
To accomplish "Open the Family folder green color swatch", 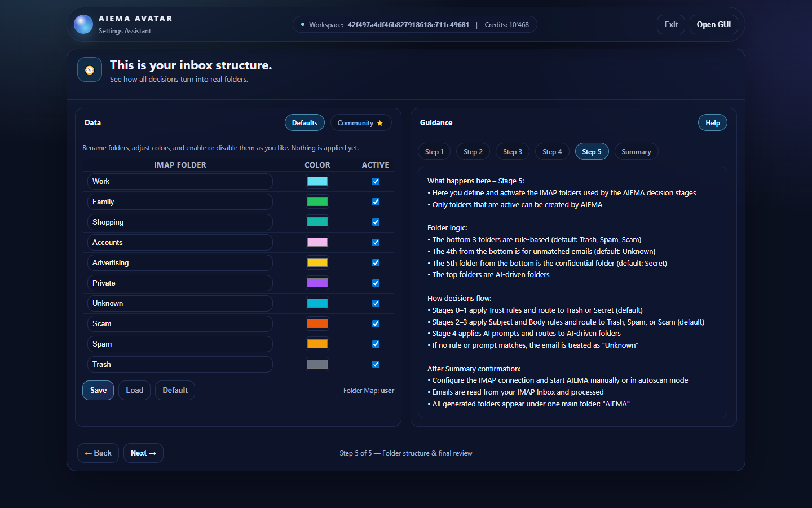I will [317, 202].
